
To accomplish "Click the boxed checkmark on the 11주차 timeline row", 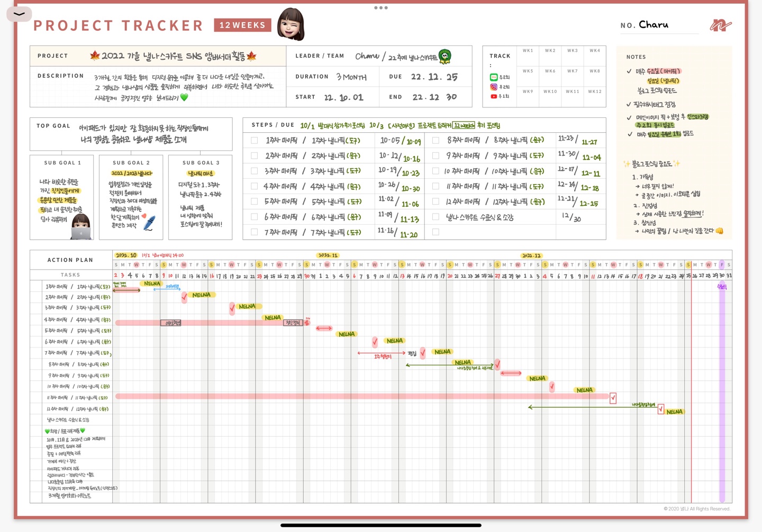I will tap(613, 398).
